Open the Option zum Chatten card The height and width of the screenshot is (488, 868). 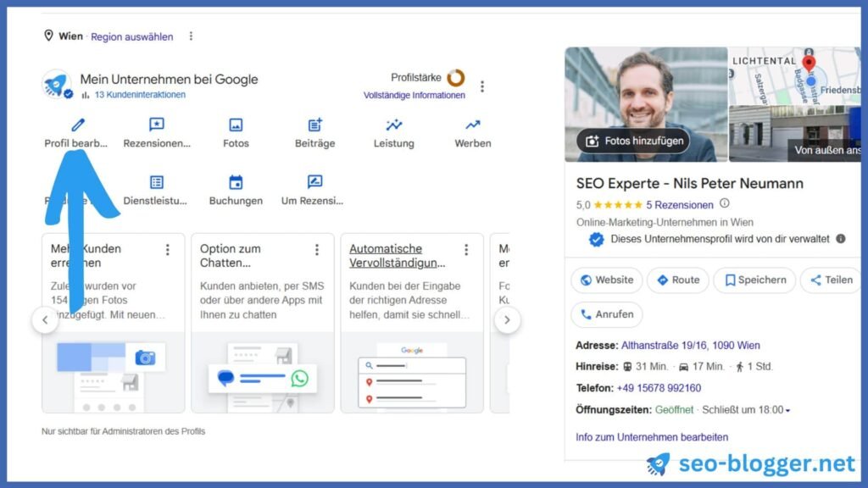click(263, 323)
